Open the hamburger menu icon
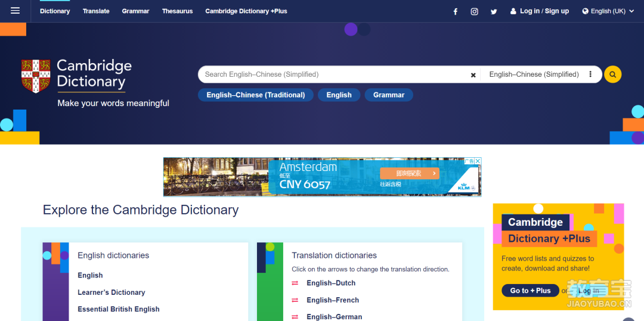The width and height of the screenshot is (644, 321). pyautogui.click(x=15, y=11)
